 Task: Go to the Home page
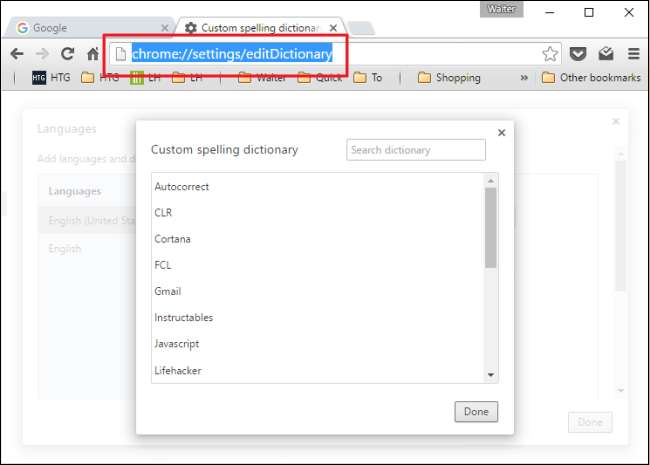[92, 54]
